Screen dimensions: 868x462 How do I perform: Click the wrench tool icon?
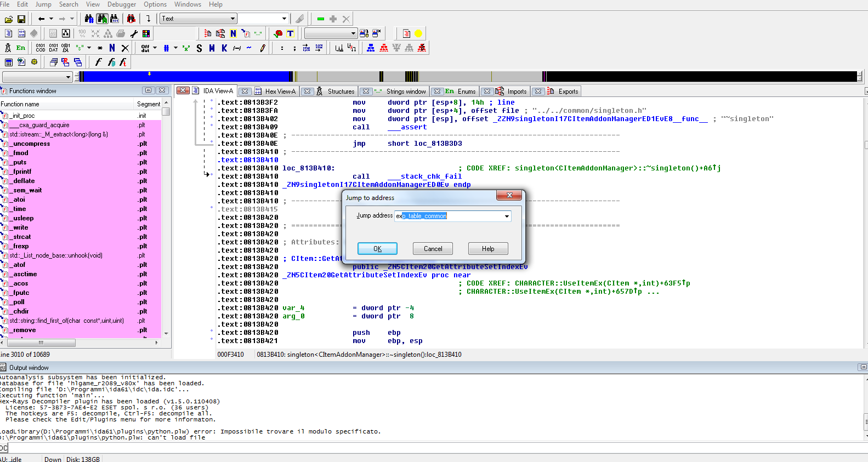coord(134,34)
